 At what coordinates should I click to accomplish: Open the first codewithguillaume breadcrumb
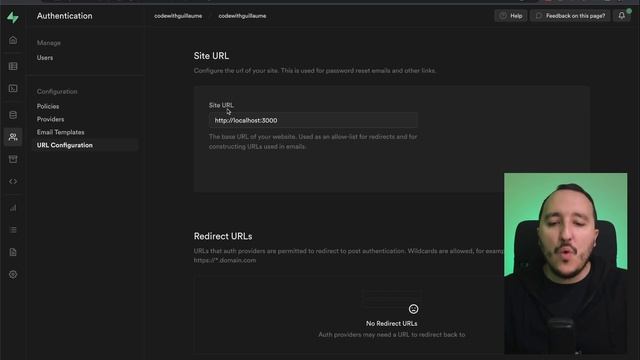coord(178,16)
